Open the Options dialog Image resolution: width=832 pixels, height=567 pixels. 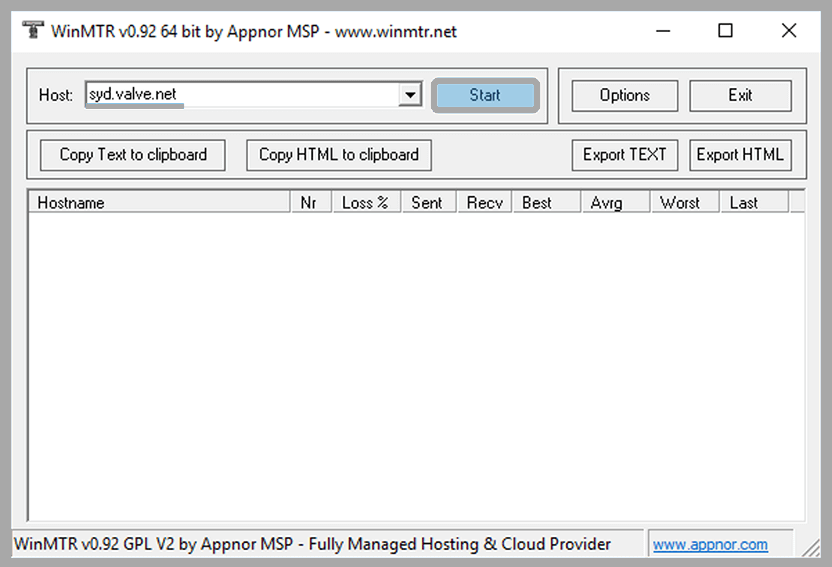624,96
